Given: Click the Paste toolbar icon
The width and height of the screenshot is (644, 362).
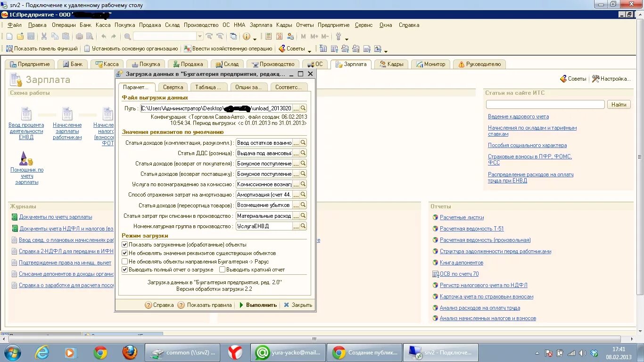Looking at the screenshot, I should [x=65, y=36].
